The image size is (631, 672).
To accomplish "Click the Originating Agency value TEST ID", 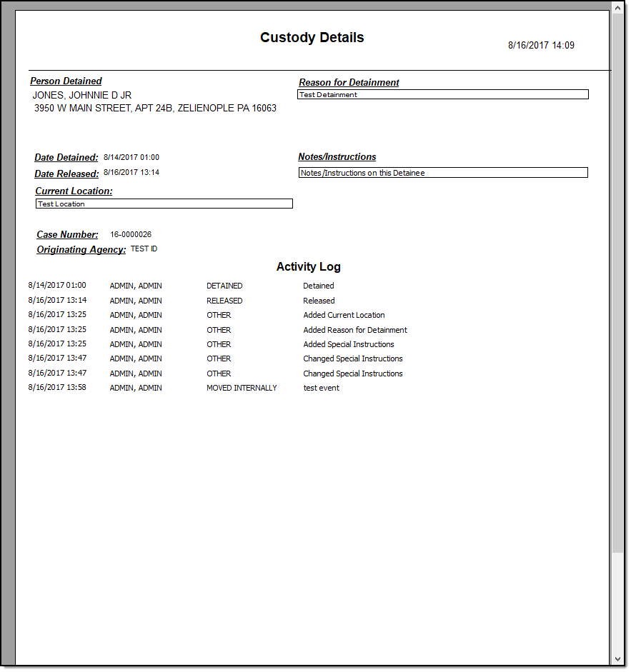I will tap(144, 249).
